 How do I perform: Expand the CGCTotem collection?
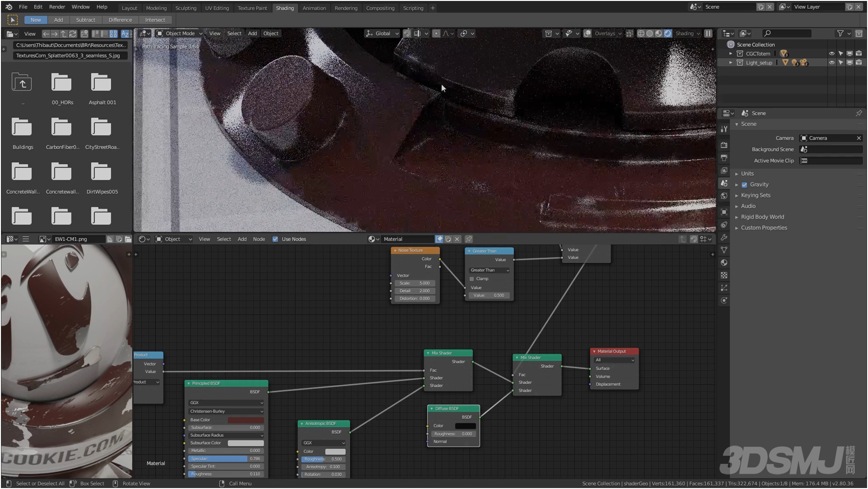tap(731, 53)
